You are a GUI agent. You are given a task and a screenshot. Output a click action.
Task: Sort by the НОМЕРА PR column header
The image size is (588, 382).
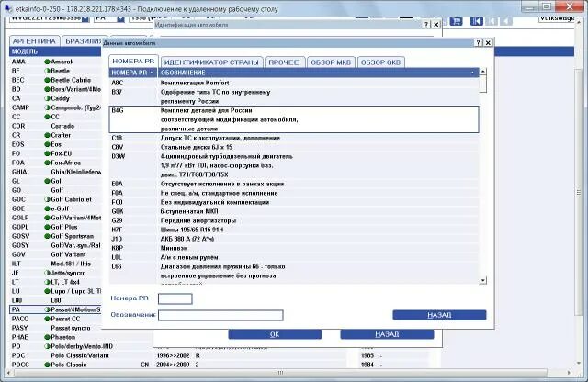pos(133,73)
